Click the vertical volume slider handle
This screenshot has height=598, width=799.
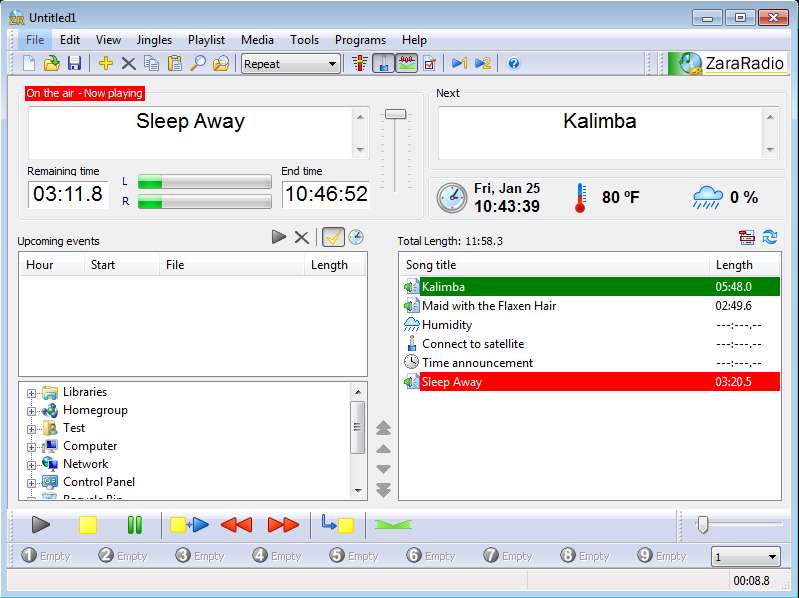(x=395, y=114)
